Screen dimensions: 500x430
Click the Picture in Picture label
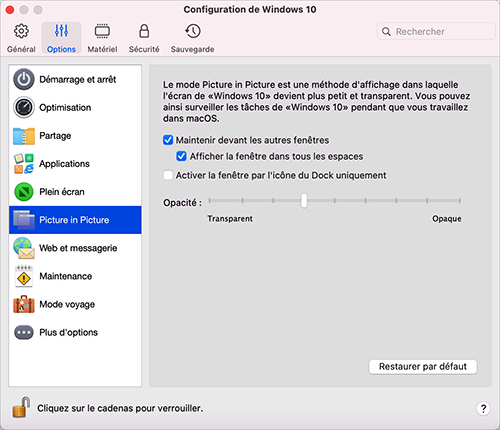pyautogui.click(x=74, y=220)
